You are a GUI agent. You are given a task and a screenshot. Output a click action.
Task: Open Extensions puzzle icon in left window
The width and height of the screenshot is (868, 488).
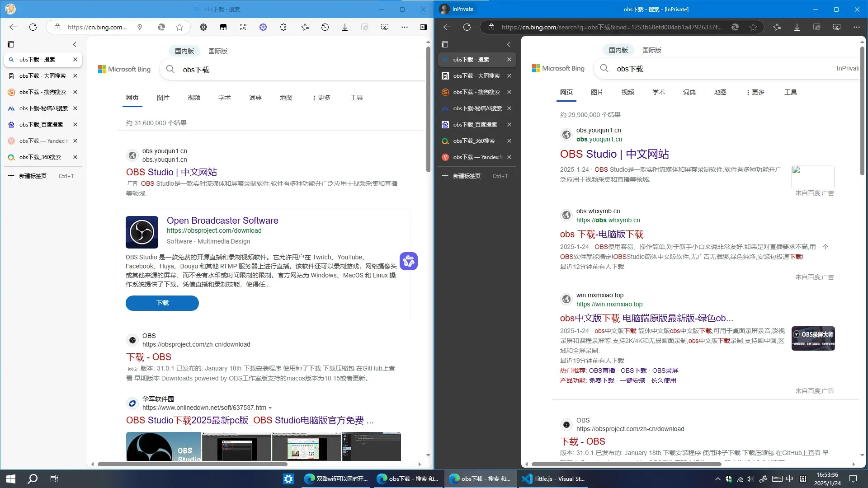point(283,27)
